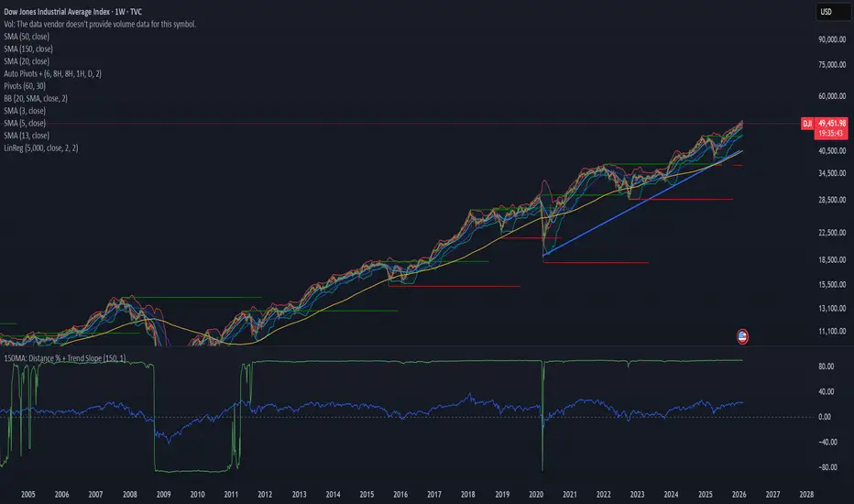Click the 0.00 level on indicator scale

pos(825,417)
